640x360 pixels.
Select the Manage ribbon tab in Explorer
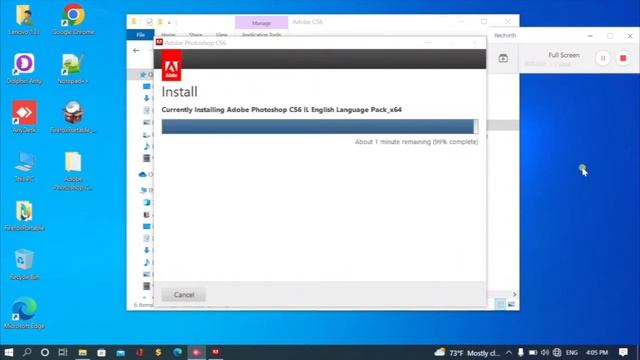(261, 23)
